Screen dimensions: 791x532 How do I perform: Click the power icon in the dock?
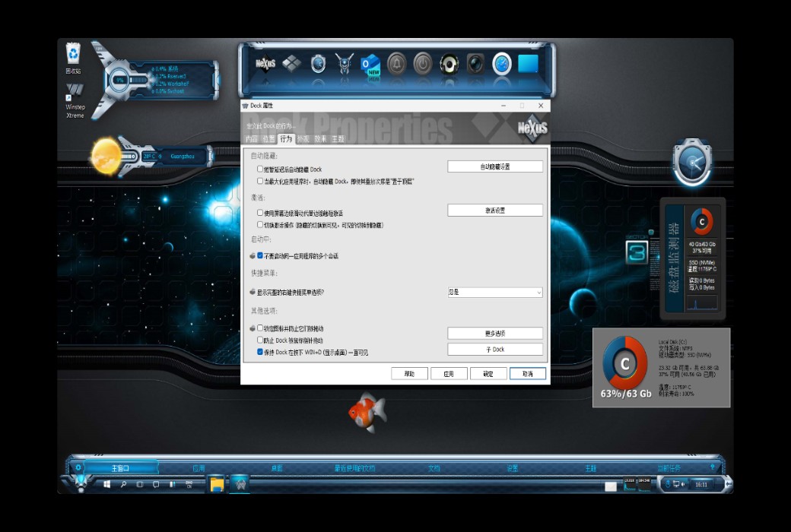421,65
